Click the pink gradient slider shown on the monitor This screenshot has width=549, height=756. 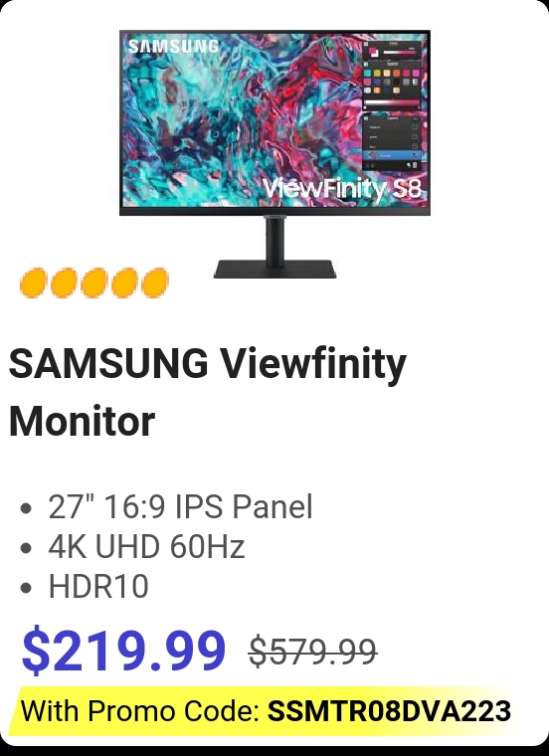pos(392,103)
